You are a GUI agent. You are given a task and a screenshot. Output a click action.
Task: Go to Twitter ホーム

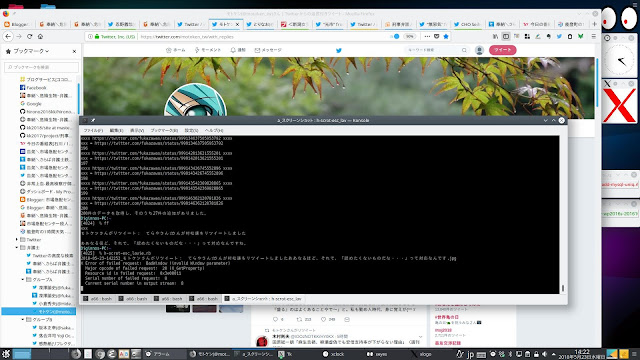176,50
